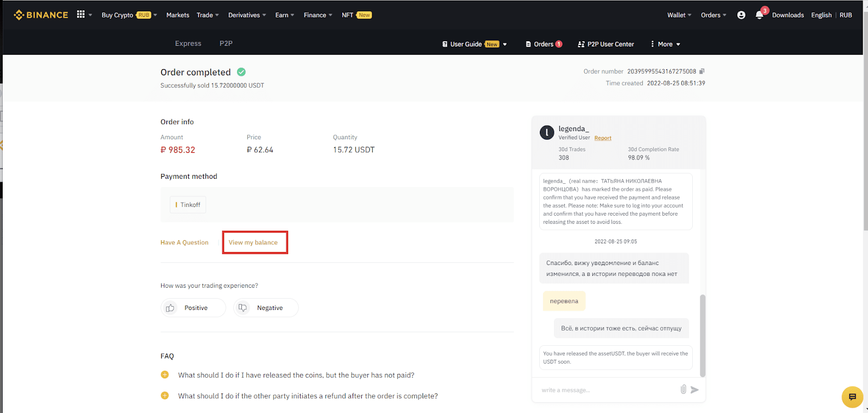Click the Binance logo

pos(41,15)
